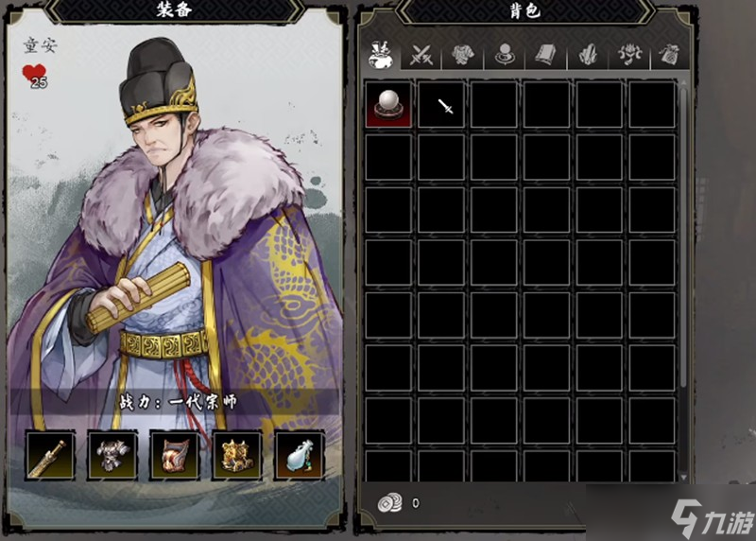The width and height of the screenshot is (756, 541).
Task: Select the small dagger item in backpack
Action: 441,104
